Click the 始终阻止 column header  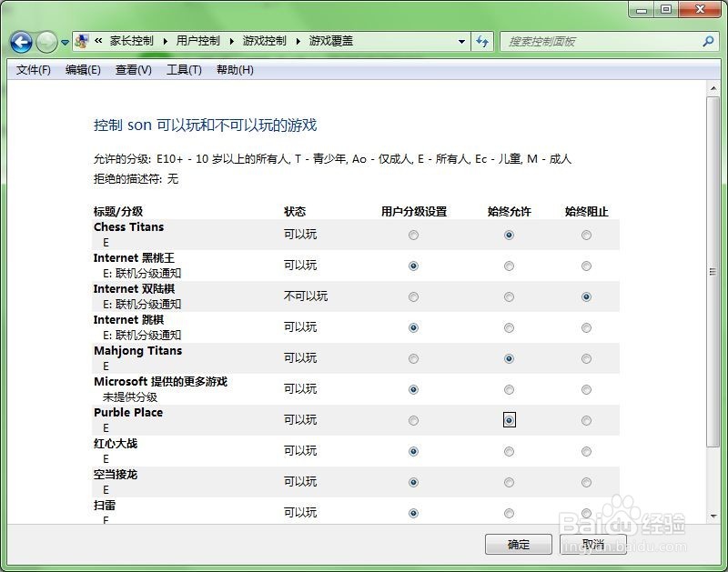pyautogui.click(x=586, y=212)
